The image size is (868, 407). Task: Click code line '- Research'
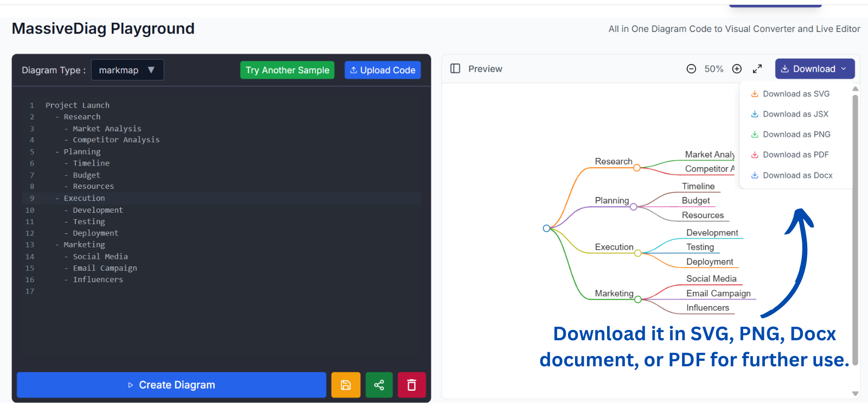coord(78,117)
